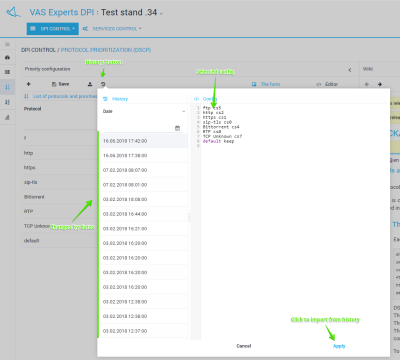Select history entry 03.02.2018 12:37:00

[x=144, y=331]
